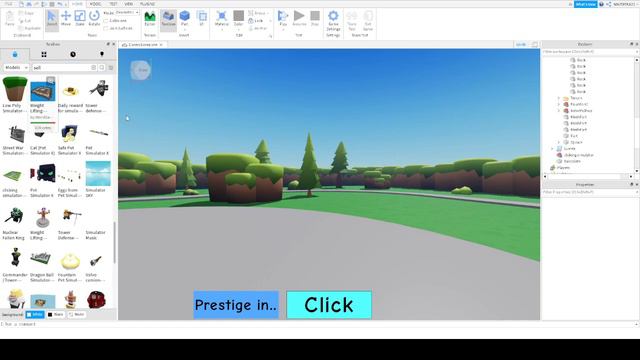Activate the Rotate tool
This screenshot has width=640, height=360.
94,19
